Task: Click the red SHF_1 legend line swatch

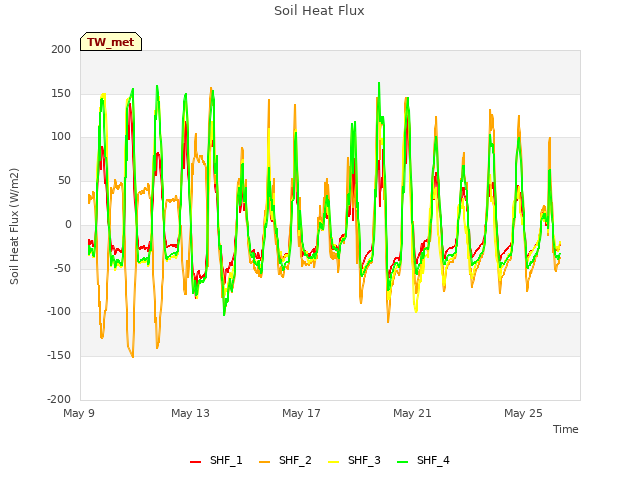Action: point(196,462)
